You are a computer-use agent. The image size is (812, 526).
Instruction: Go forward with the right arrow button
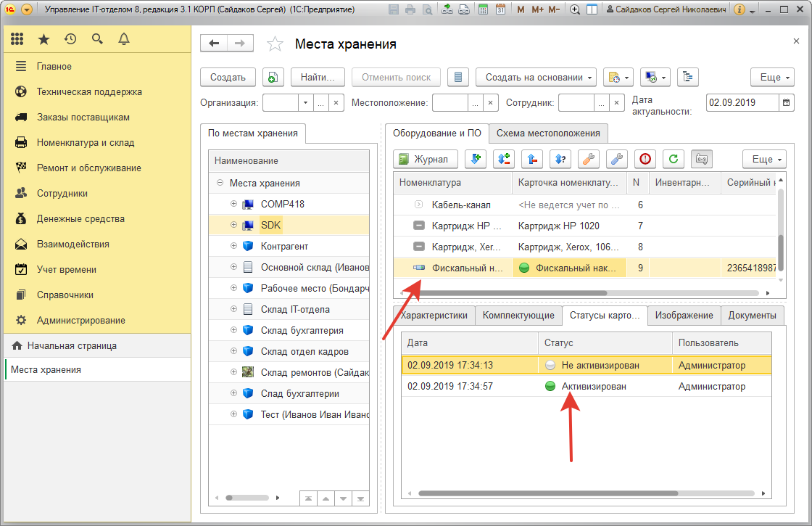[x=240, y=44]
